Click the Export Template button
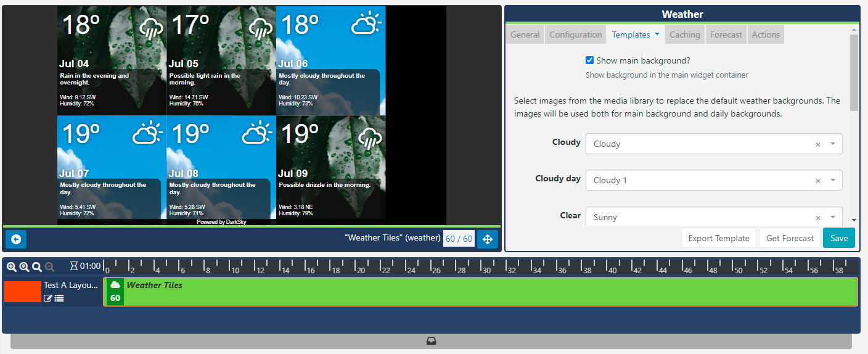 pyautogui.click(x=719, y=238)
